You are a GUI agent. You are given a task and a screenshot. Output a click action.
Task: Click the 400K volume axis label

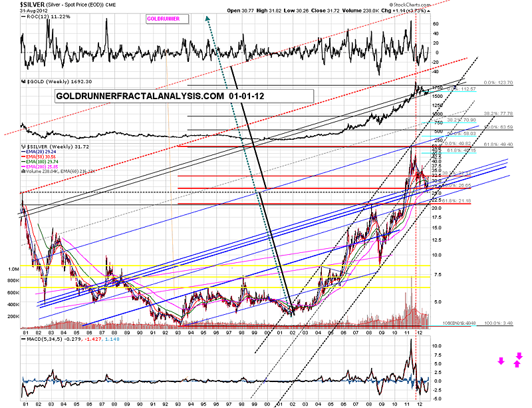click(x=13, y=305)
